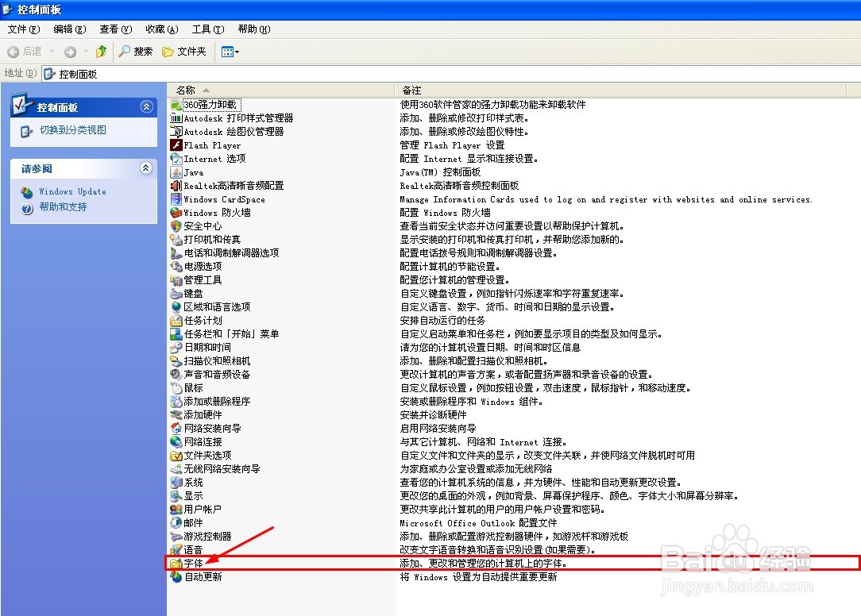Collapse the 控制面板 side panel
Screen dimensions: 861x616
pyautogui.click(x=146, y=106)
